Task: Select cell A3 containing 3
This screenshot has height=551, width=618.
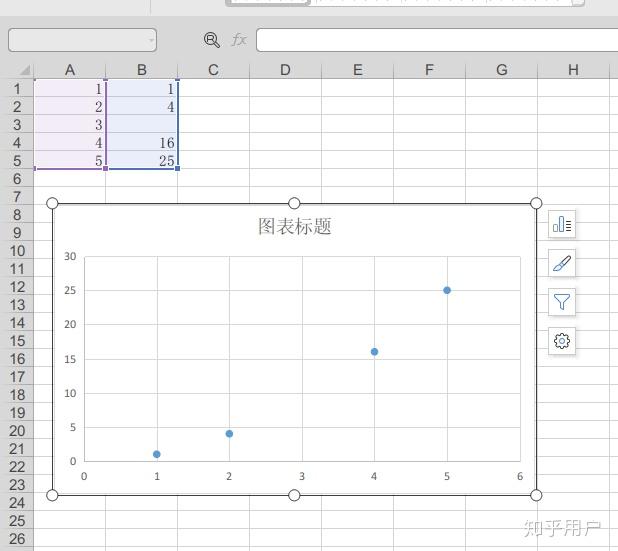Action: pos(70,125)
